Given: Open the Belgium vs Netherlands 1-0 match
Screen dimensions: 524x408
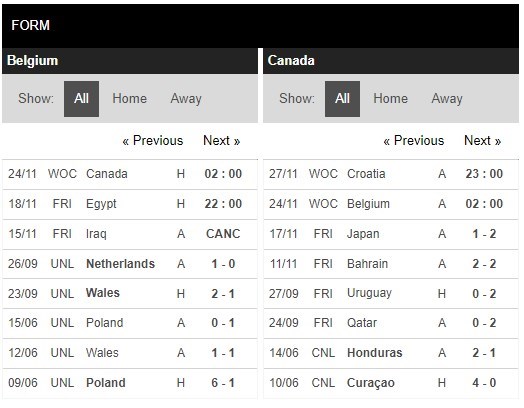Looking at the screenshot, I should (x=130, y=264).
